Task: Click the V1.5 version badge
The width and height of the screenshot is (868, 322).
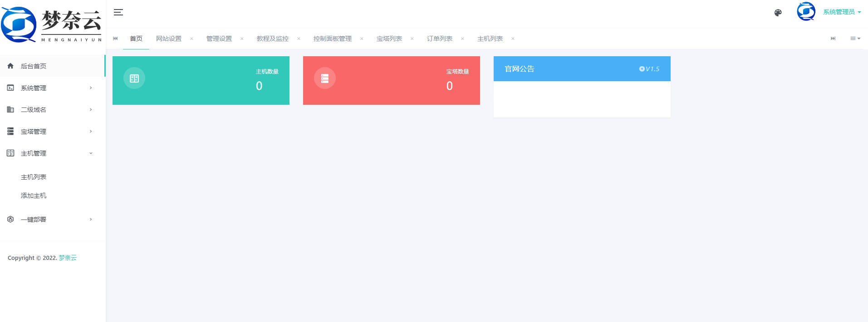Action: click(x=649, y=69)
